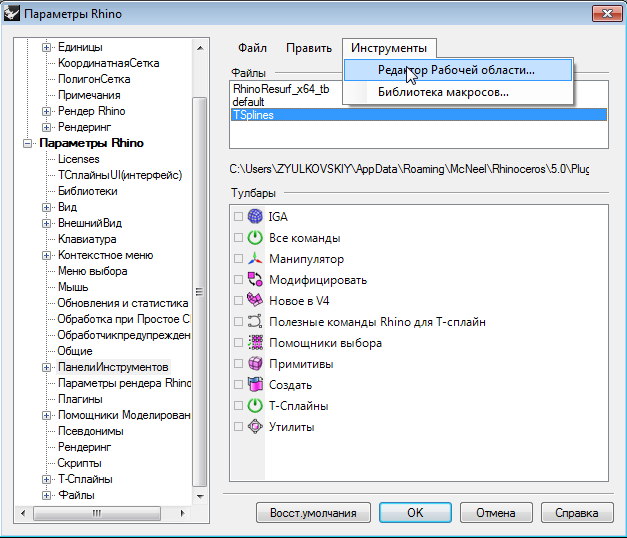The image size is (627, 538).
Task: Enable the Утилиты toolbar checkbox
Action: tap(238, 426)
